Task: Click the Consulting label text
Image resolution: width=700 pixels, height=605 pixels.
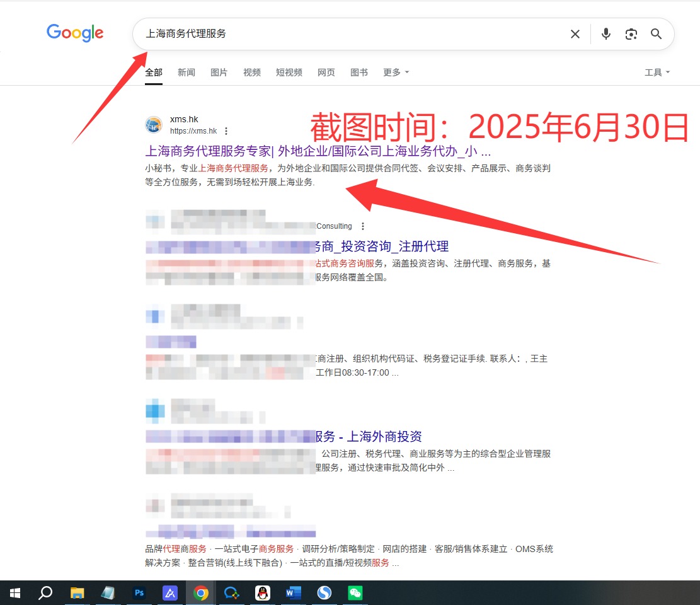Action: pyautogui.click(x=334, y=226)
